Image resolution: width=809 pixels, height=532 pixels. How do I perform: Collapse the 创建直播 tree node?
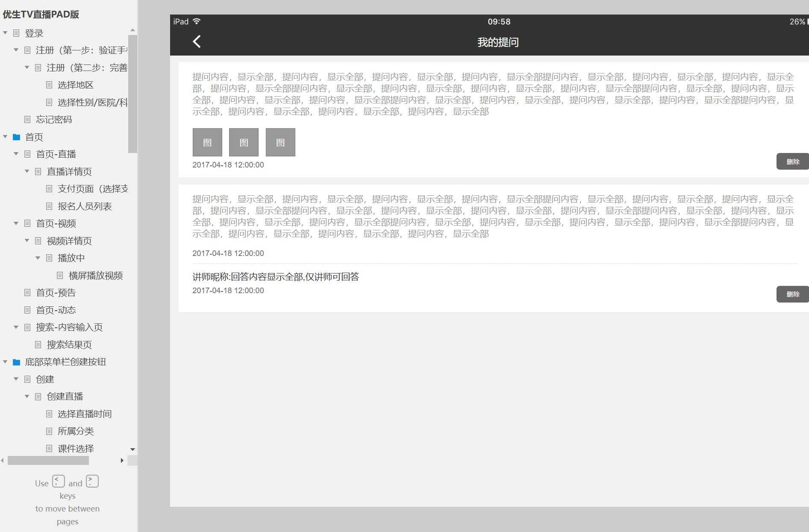(27, 396)
